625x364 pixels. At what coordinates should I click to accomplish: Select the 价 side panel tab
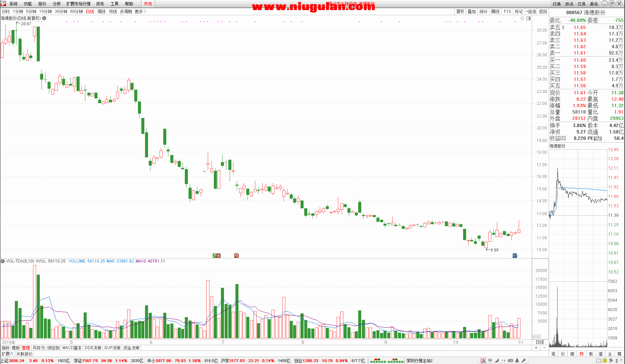(563, 354)
